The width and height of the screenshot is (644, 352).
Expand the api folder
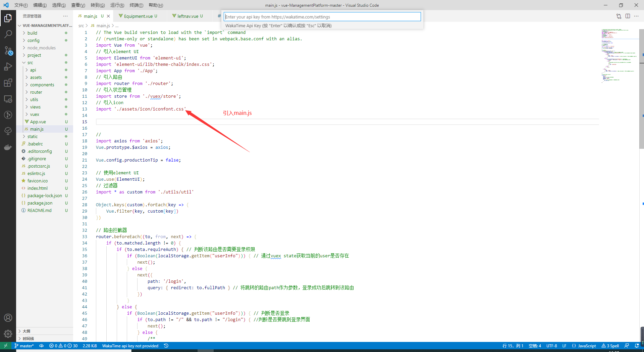(x=45, y=70)
